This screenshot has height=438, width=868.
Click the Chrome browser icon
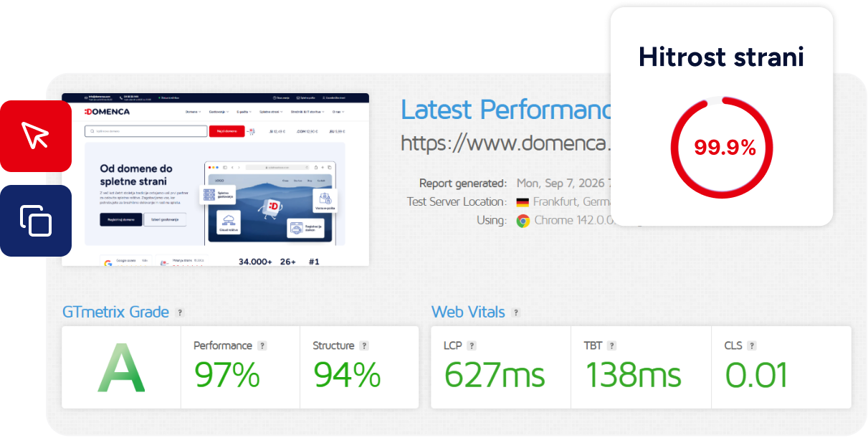[x=523, y=221]
